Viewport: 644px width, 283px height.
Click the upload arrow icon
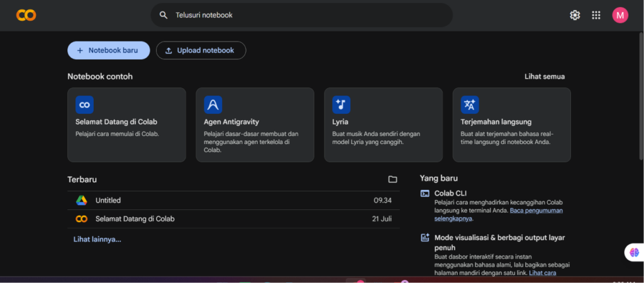[169, 50]
